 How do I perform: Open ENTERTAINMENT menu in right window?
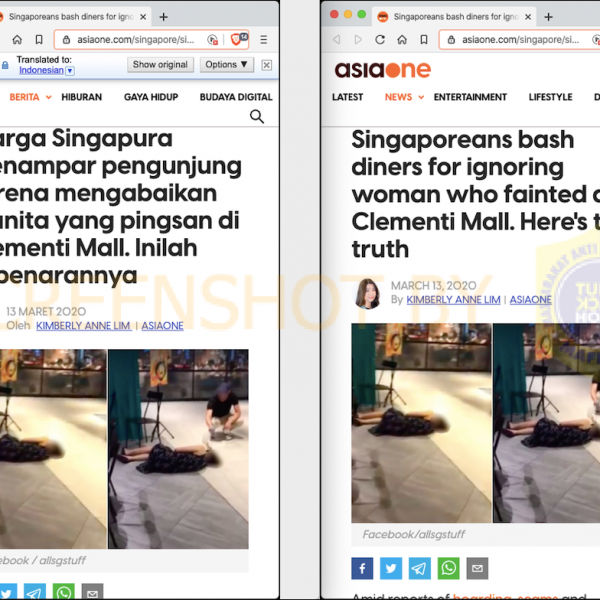470,97
